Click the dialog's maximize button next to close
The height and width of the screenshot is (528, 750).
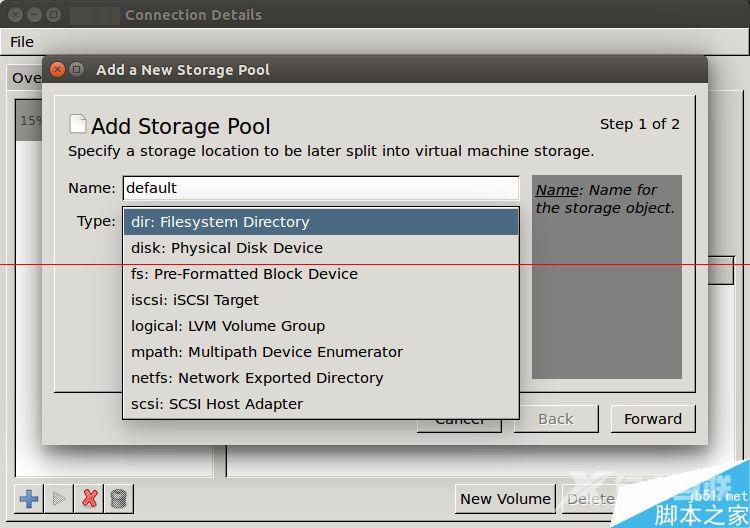tap(76, 70)
